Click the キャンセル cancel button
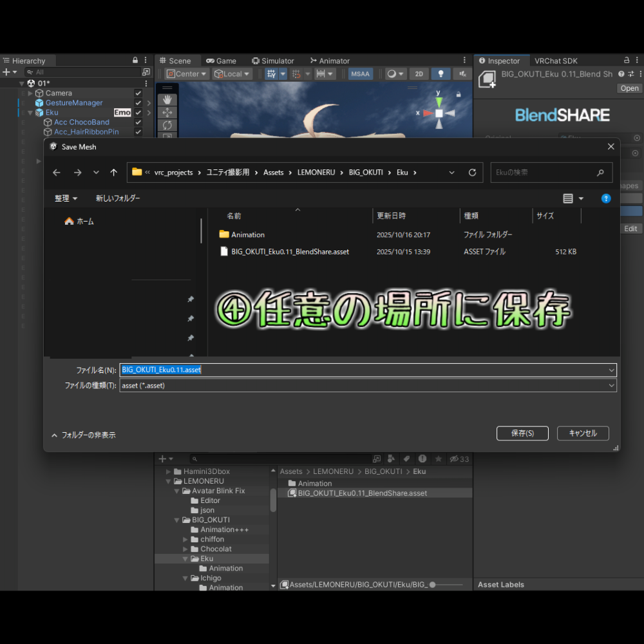 click(x=583, y=433)
